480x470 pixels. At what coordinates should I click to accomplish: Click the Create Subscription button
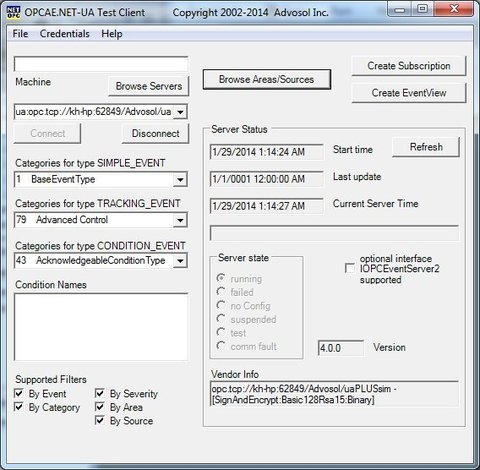point(409,66)
